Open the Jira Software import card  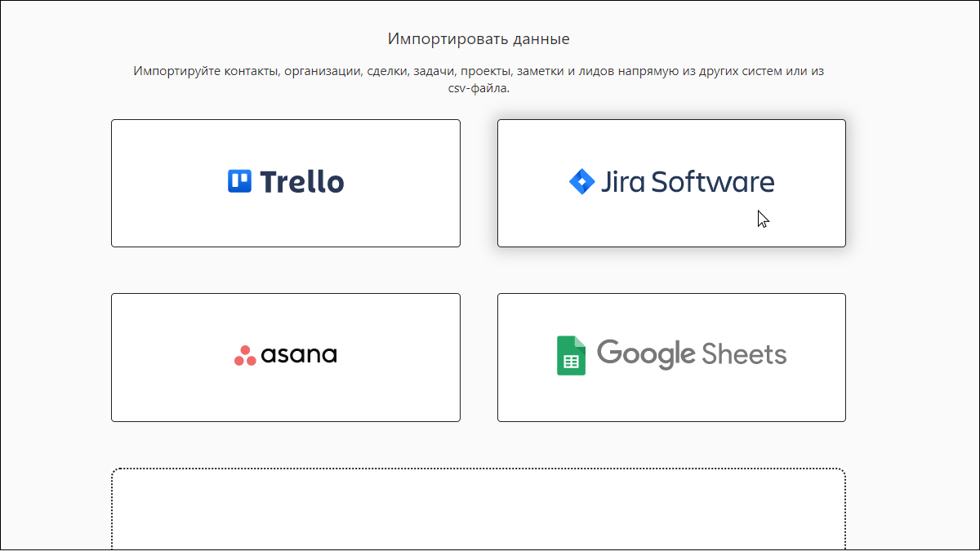click(x=671, y=183)
